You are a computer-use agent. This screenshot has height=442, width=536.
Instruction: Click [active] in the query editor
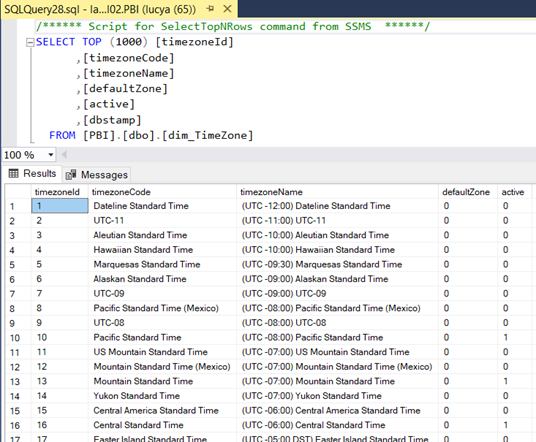(x=109, y=104)
